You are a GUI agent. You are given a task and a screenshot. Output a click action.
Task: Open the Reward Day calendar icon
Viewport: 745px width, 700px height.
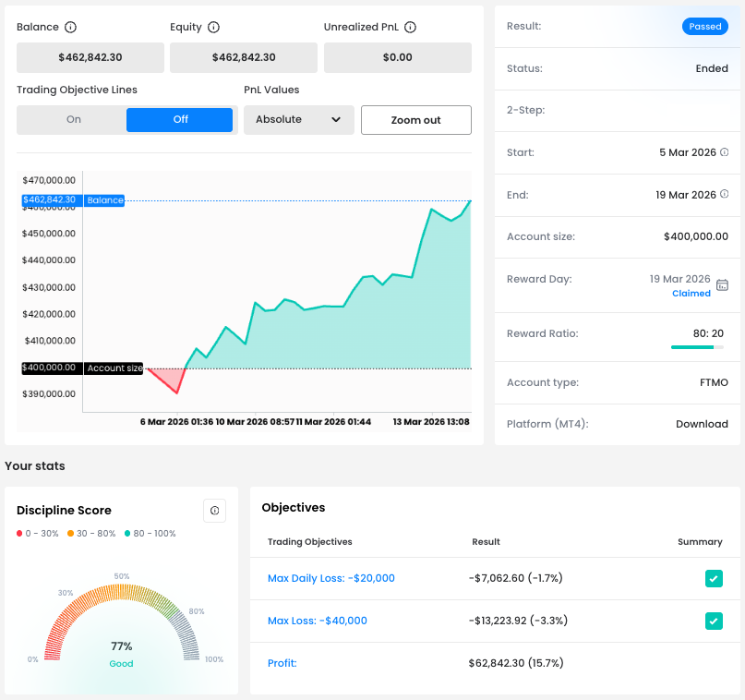coord(722,285)
